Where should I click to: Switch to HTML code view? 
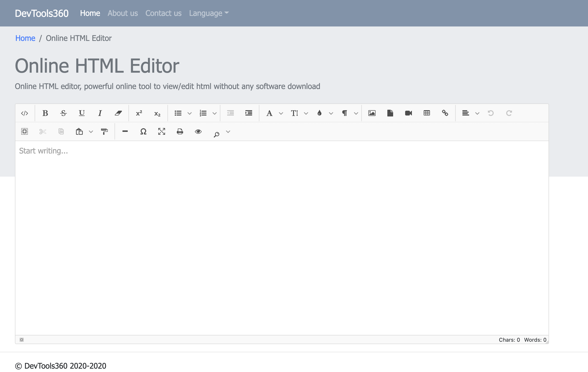[24, 113]
